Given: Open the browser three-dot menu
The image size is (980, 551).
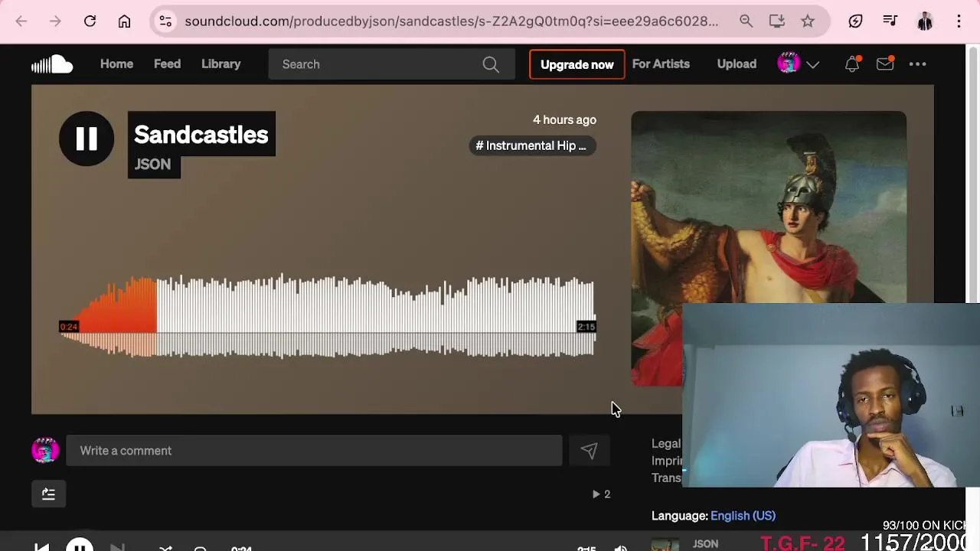Looking at the screenshot, I should point(959,21).
